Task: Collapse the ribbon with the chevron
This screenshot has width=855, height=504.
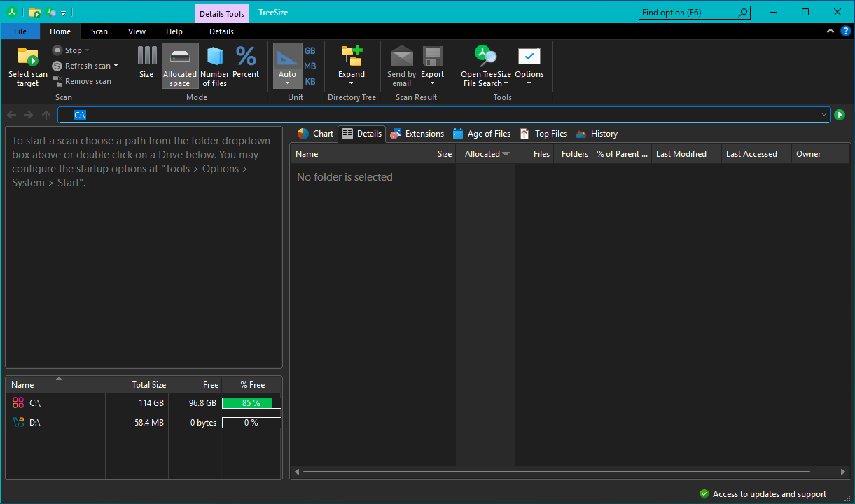Action: point(830,31)
